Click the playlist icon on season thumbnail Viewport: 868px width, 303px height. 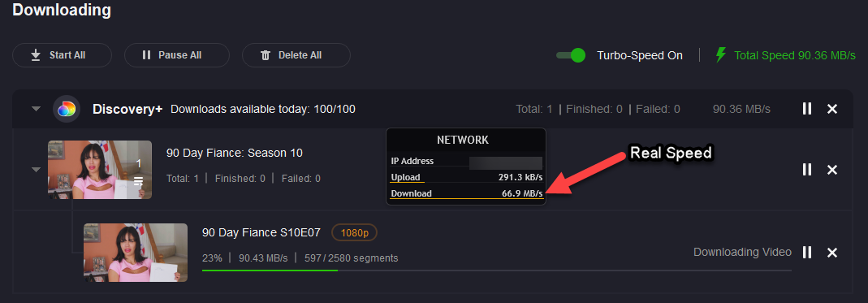138,180
